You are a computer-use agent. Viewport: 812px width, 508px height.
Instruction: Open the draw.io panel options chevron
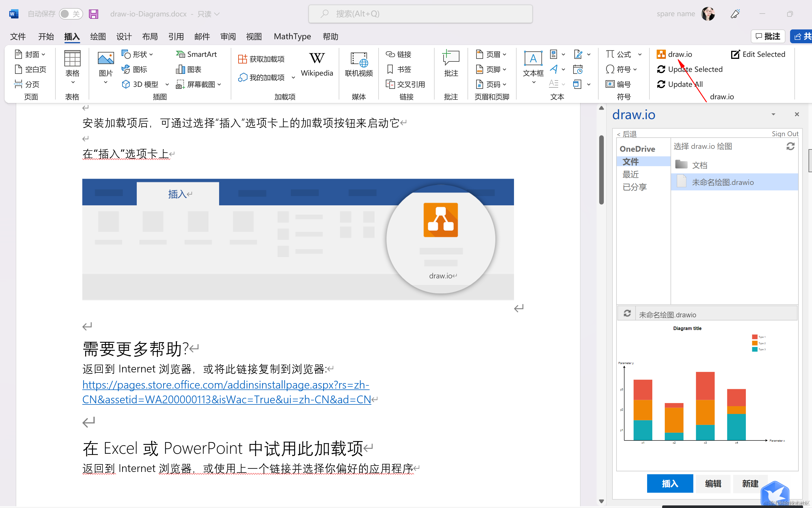773,114
